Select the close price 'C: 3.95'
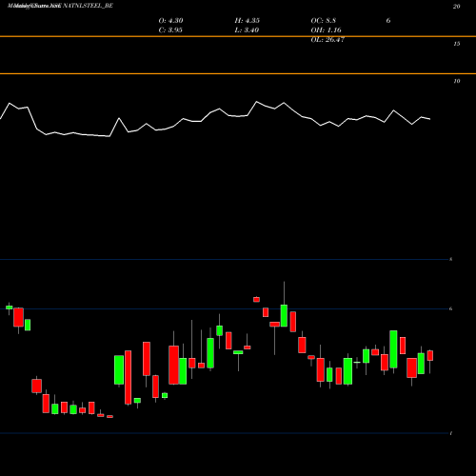The image size is (476, 476). [x=170, y=30]
